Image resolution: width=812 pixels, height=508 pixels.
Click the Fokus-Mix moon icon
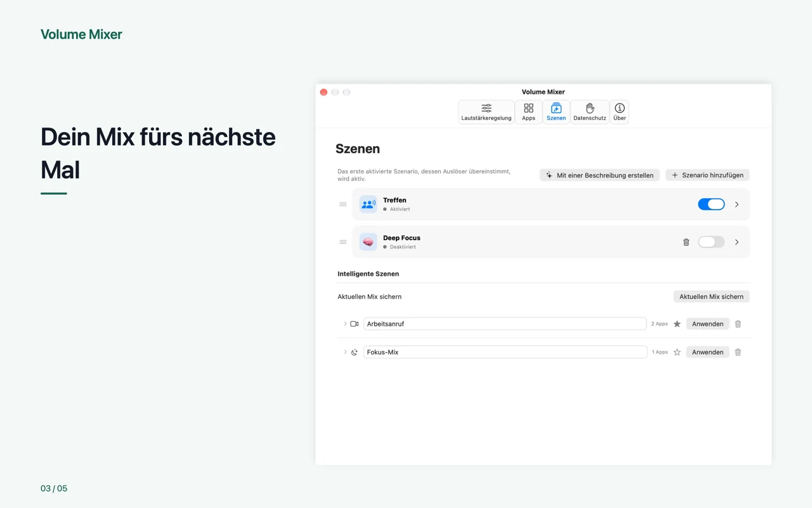[x=355, y=352]
